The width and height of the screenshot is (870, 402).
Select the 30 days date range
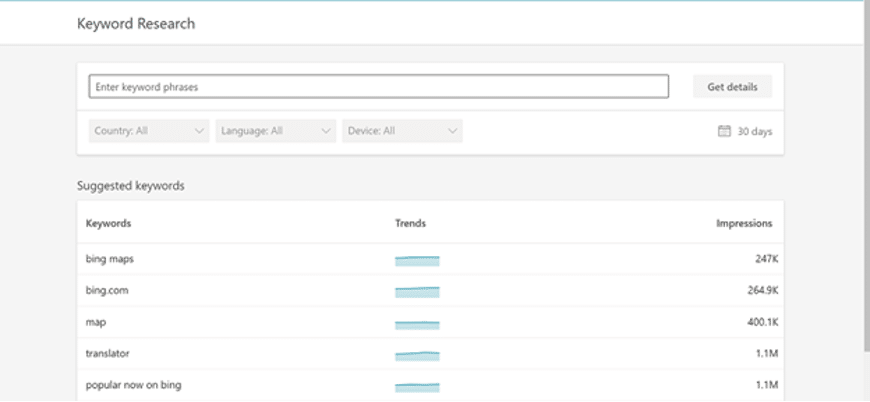tap(754, 131)
